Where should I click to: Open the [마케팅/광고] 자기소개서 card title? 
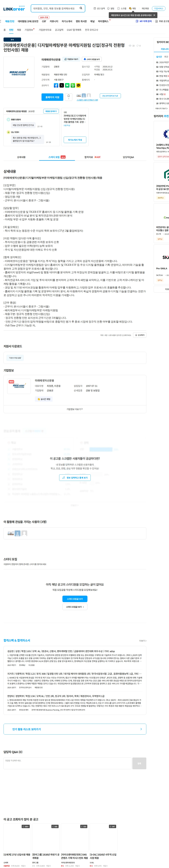point(75,119)
